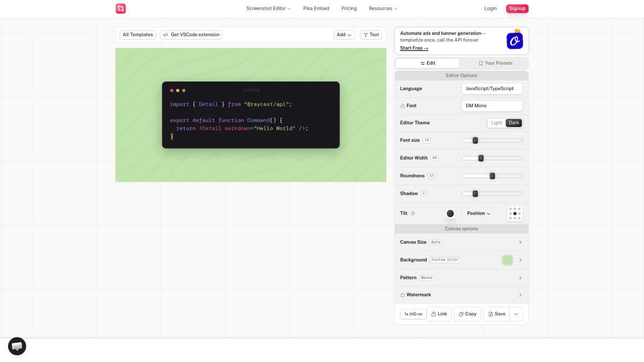
Task: Expand the Canvas Size row
Action: pyautogui.click(x=462, y=242)
